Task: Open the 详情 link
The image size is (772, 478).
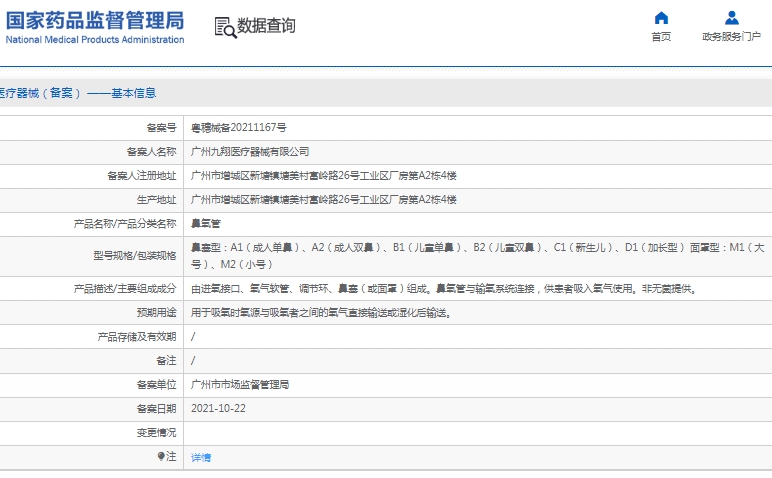Action: [x=201, y=457]
